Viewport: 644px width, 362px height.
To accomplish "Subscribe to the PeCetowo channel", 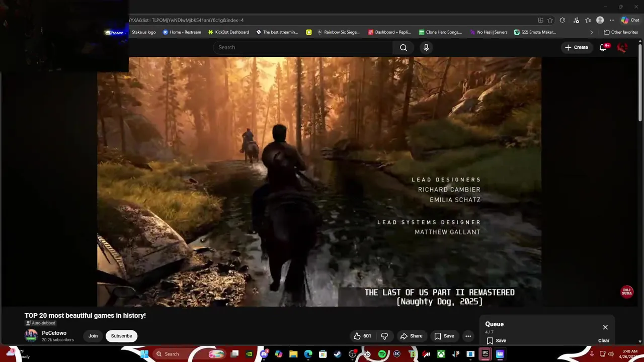I will pos(121,336).
